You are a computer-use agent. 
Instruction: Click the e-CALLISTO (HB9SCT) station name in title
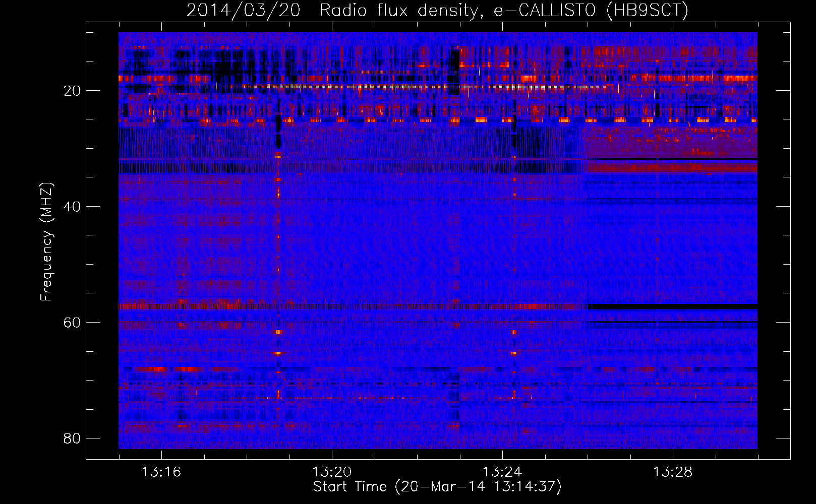pos(591,11)
